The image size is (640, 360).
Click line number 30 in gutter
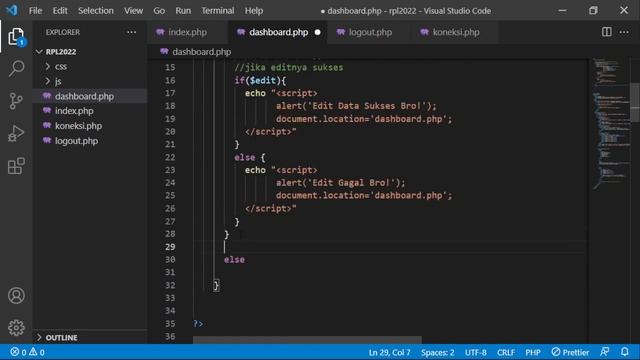coord(170,259)
